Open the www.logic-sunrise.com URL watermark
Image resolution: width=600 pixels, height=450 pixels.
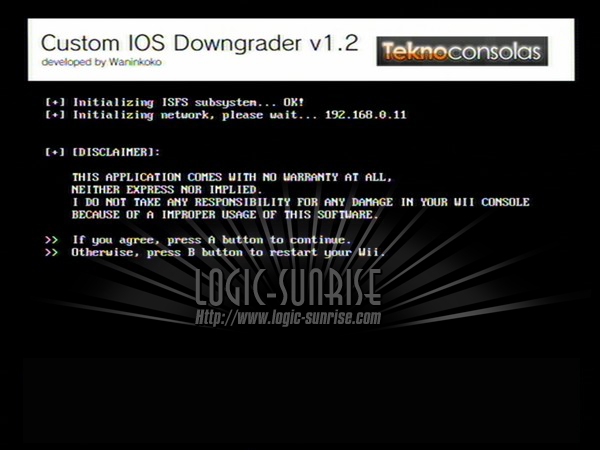tap(288, 318)
